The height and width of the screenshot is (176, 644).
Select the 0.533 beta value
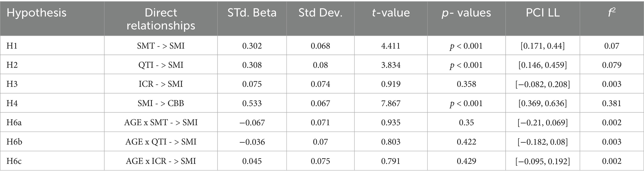click(252, 103)
